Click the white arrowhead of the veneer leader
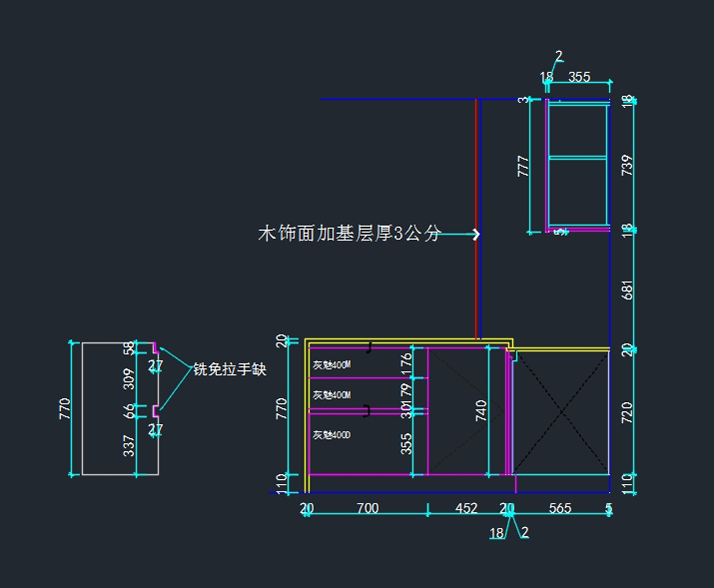Image resolution: width=714 pixels, height=588 pixels. point(476,234)
